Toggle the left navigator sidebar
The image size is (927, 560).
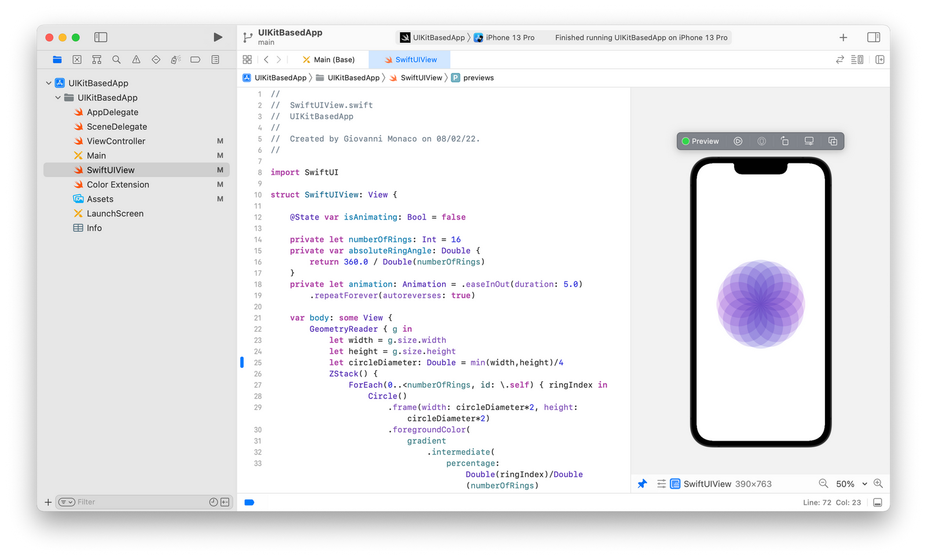coord(100,37)
